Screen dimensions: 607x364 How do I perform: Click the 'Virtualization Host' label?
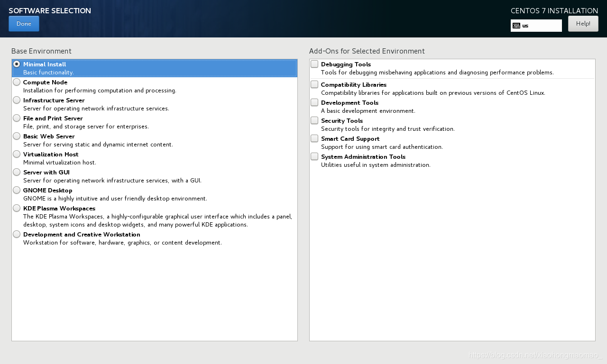point(51,155)
